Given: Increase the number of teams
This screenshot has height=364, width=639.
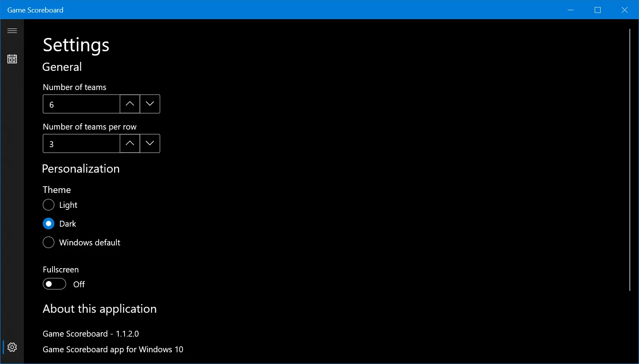Looking at the screenshot, I should pyautogui.click(x=130, y=104).
